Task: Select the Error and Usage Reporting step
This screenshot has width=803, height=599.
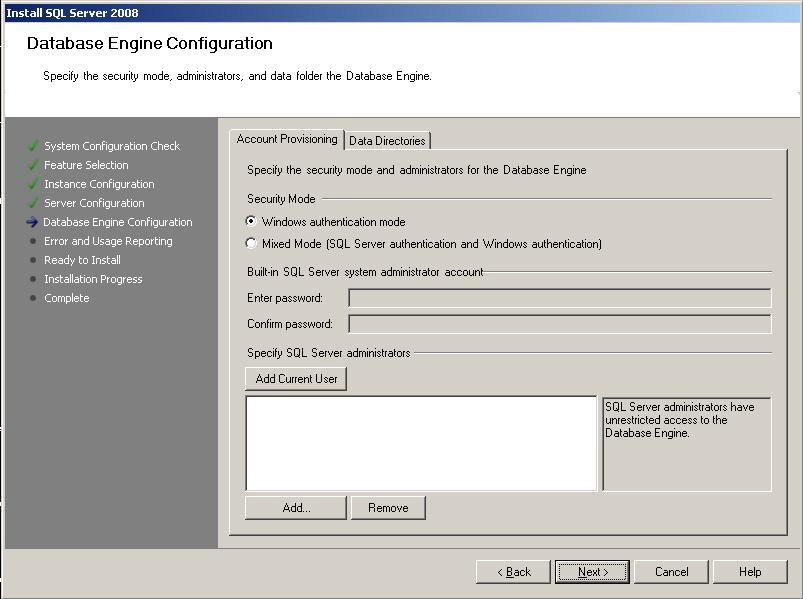Action: click(x=108, y=241)
